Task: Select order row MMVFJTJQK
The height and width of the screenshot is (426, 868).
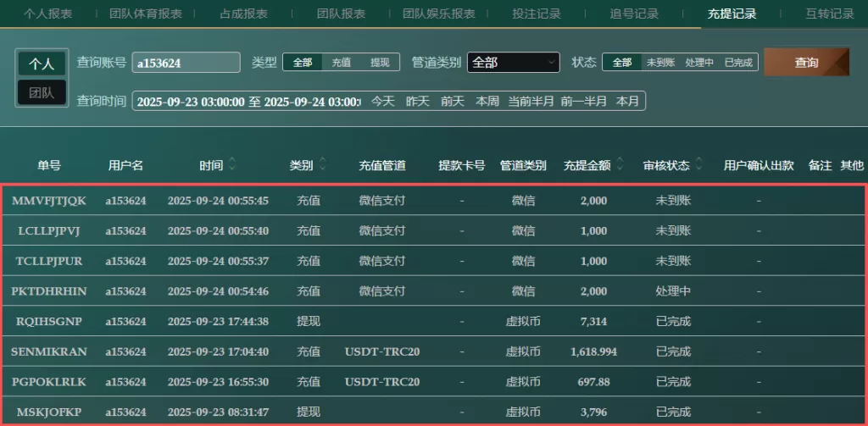Action: [48, 201]
